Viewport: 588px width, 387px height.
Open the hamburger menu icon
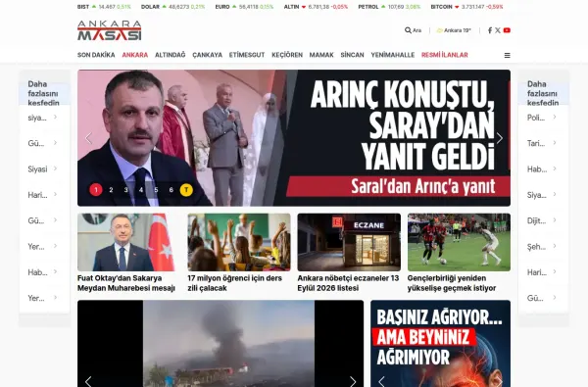[507, 56]
